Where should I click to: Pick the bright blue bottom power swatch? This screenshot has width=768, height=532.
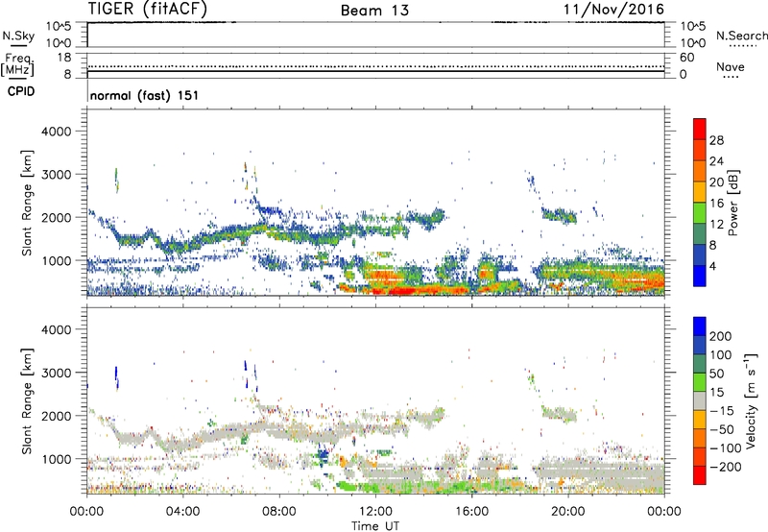point(700,276)
